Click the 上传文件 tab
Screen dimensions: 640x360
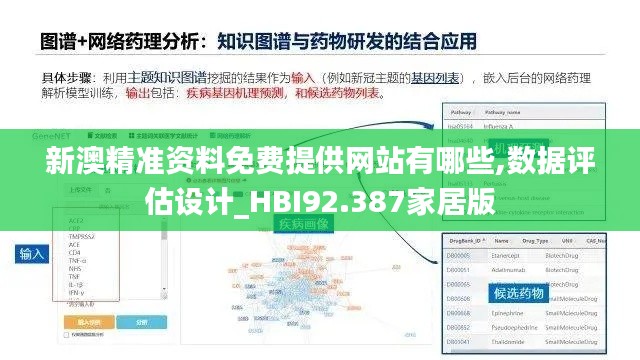pyautogui.click(x=81, y=190)
